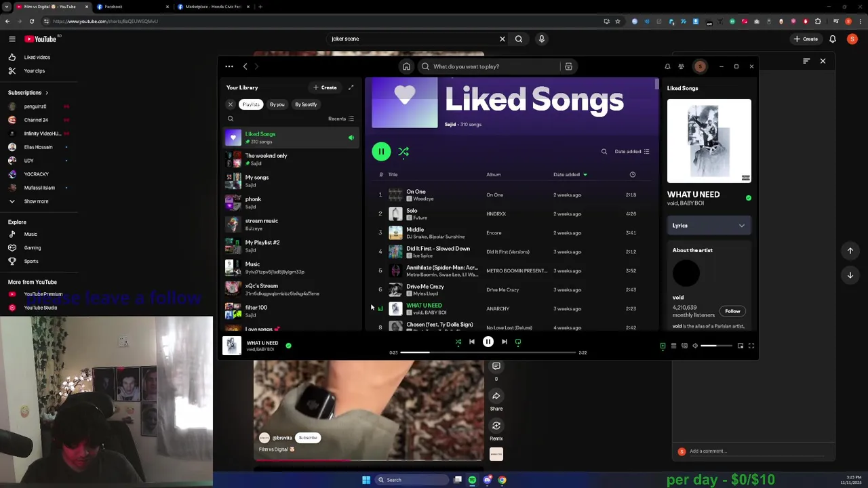868x488 pixels.
Task: Select By you filter chip
Action: tap(277, 104)
